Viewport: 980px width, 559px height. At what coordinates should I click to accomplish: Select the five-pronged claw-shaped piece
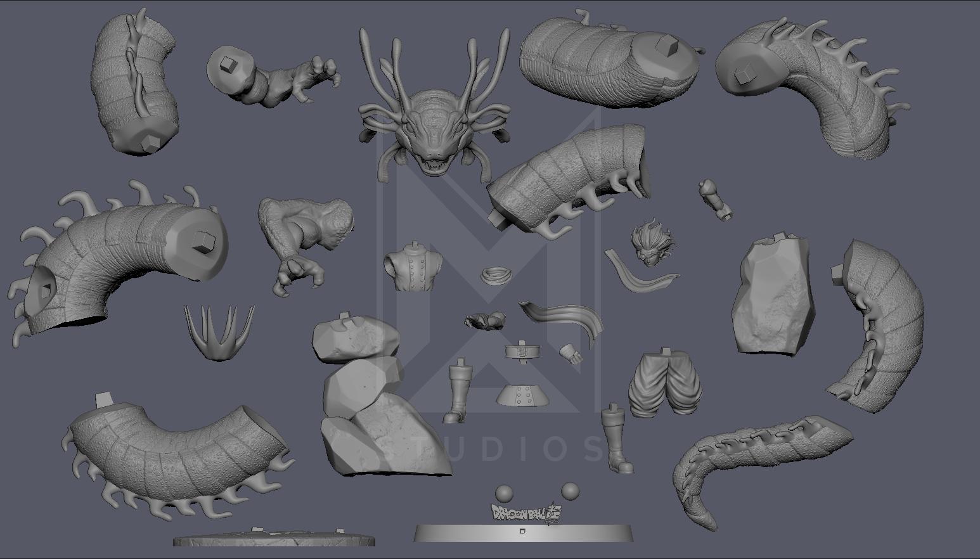click(x=219, y=331)
